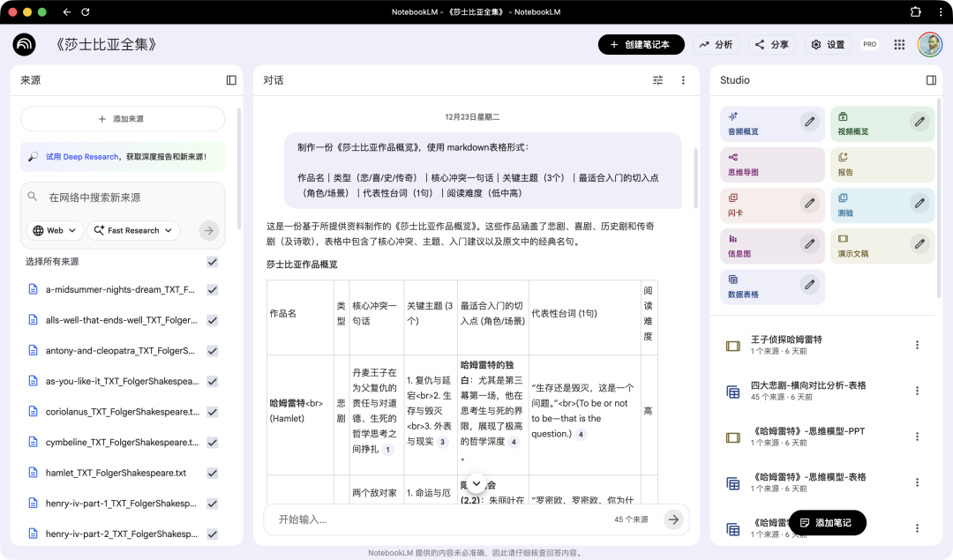The width and height of the screenshot is (953, 560).
Task: Open conversation settings sliders icon
Action: point(657,80)
